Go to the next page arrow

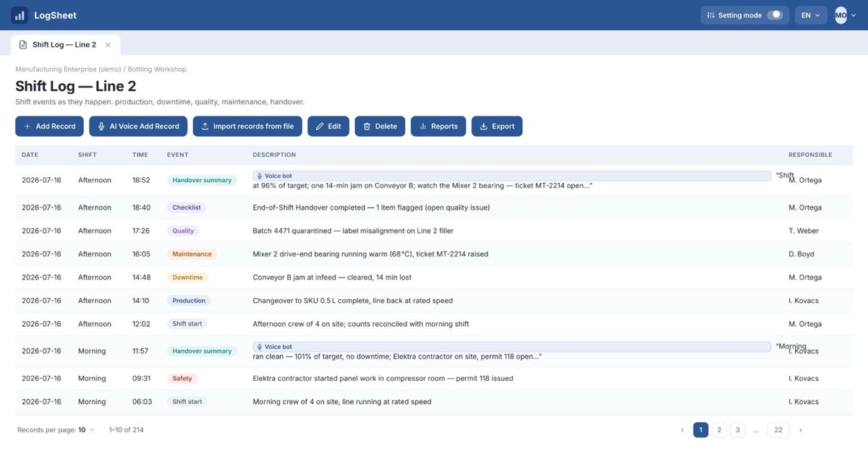click(x=800, y=430)
